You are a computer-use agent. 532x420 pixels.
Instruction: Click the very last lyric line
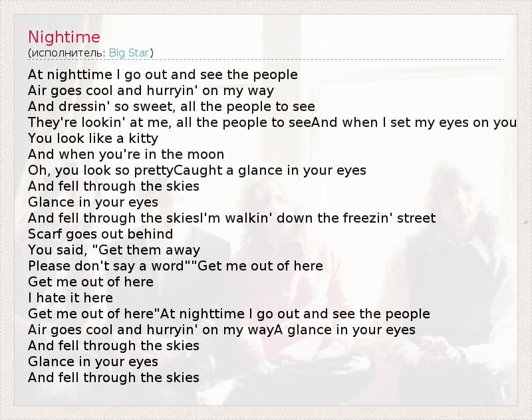pos(114,377)
